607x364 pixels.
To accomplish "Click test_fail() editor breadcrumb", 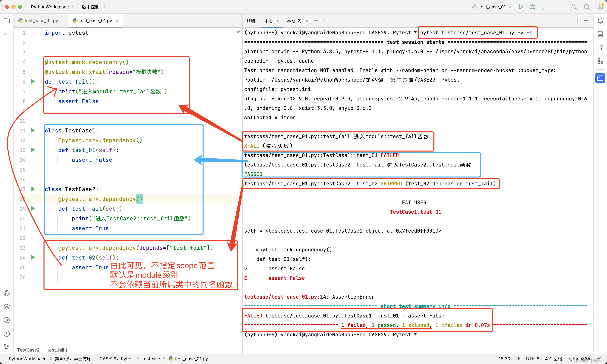I will pos(57,350).
